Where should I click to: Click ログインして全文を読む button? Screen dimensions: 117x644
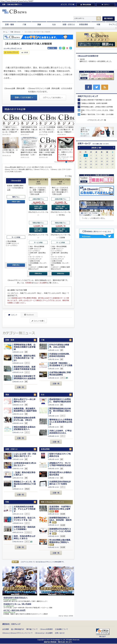(52, 98)
